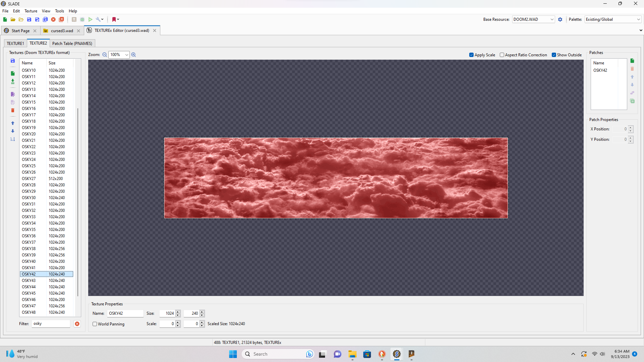
Task: Open SLADE from the Windows taskbar
Action: coord(397,354)
